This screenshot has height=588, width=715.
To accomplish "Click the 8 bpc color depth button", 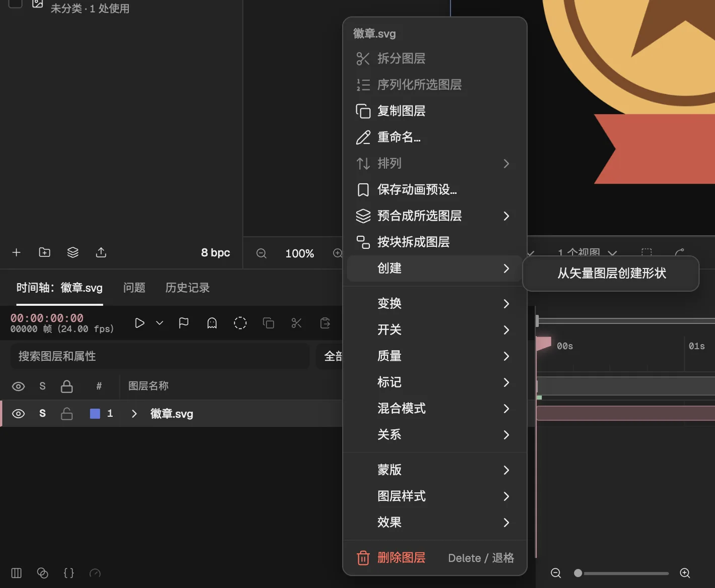I will tap(216, 252).
